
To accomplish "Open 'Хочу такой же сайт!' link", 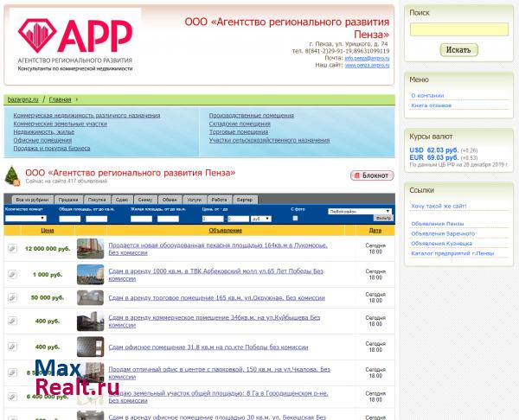I will (x=439, y=206).
